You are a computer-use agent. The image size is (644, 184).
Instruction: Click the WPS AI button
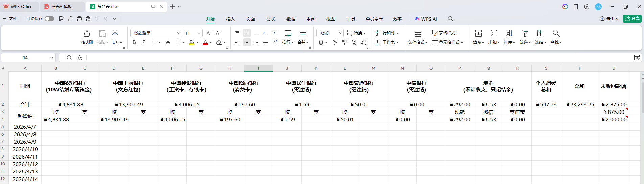426,19
